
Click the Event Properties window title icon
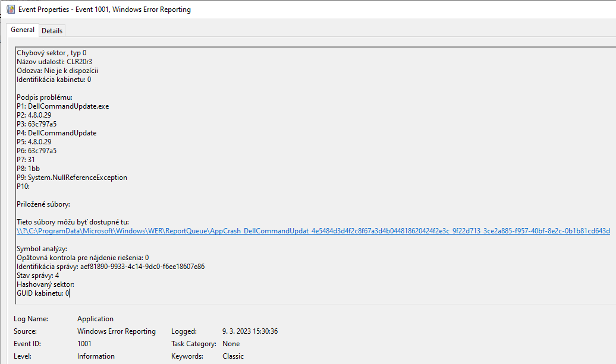(x=11, y=9)
